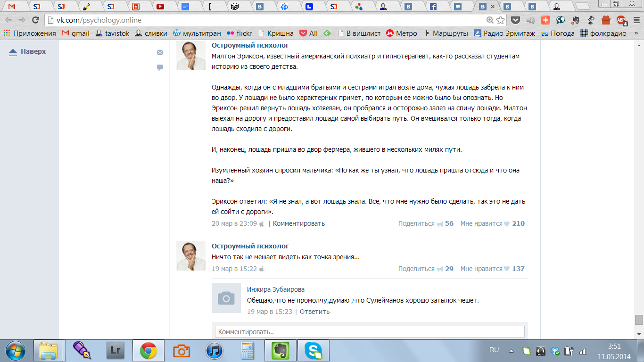Open the gmail bookmark in bookmarks bar
644x362 pixels.
point(75,33)
